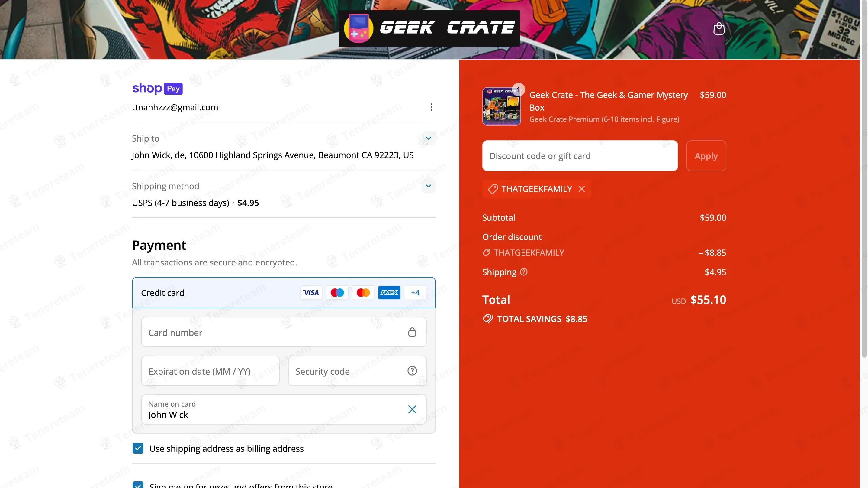The height and width of the screenshot is (488, 868).
Task: Click the Expiration date field
Action: coord(210,371)
